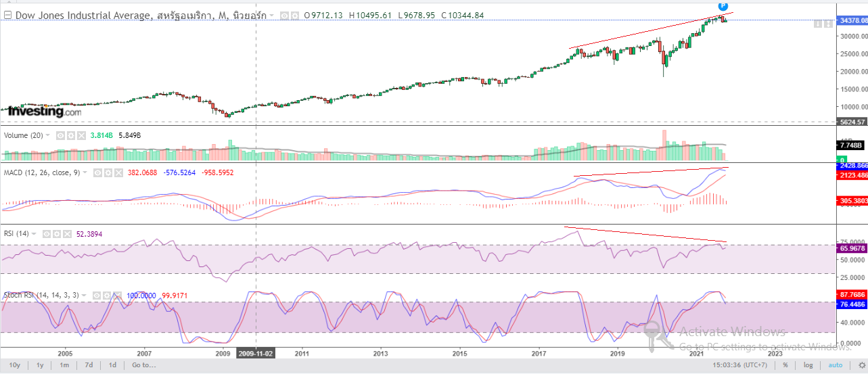This screenshot has height=374, width=868.
Task: Click the 34378.08 current price label
Action: point(854,20)
